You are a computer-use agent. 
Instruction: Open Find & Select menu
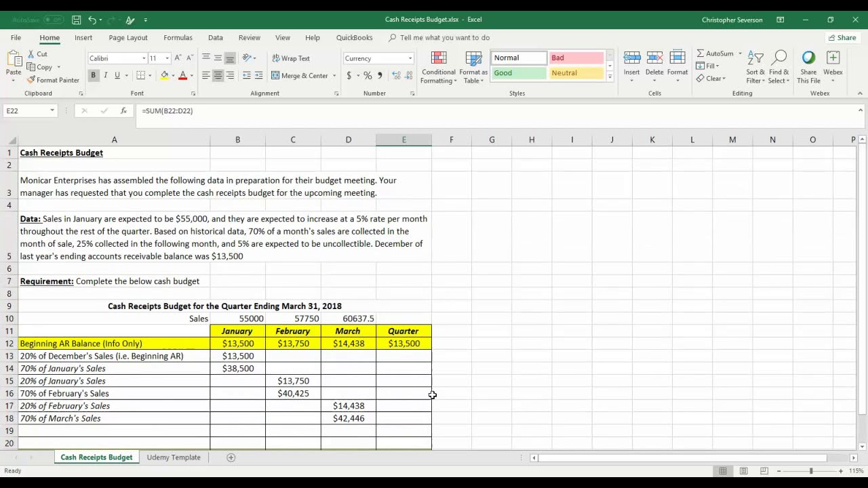pyautogui.click(x=778, y=67)
